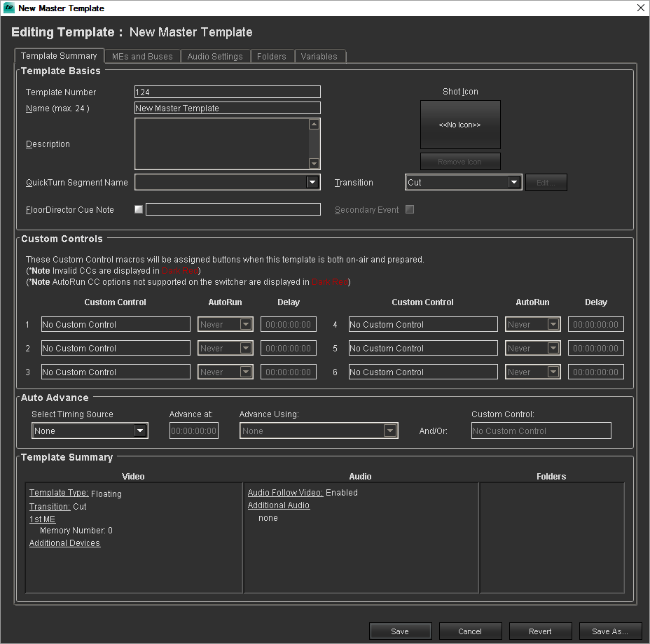This screenshot has width=650, height=644.
Task: Open the QuickTurn Segment Name dropdown
Action: [x=312, y=181]
